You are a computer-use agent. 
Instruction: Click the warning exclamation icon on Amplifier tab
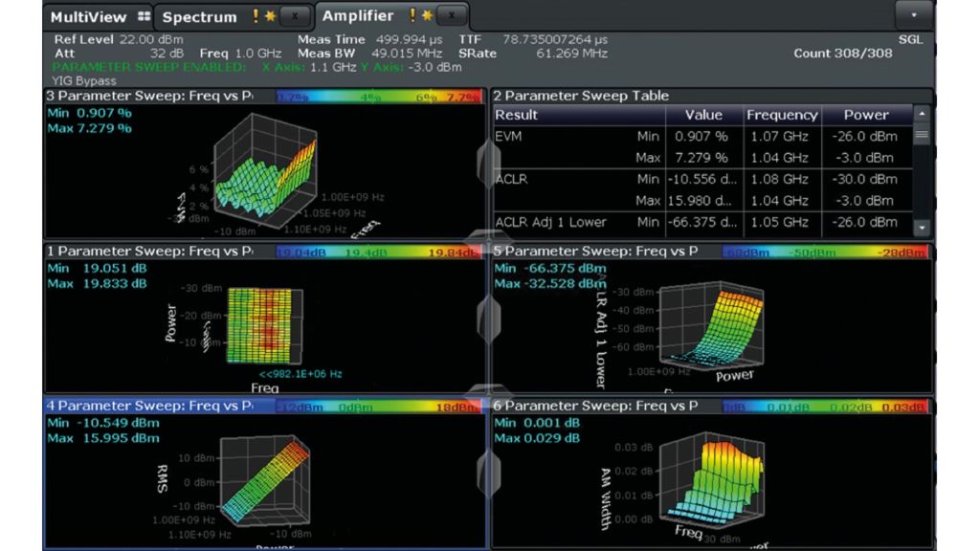pos(414,15)
